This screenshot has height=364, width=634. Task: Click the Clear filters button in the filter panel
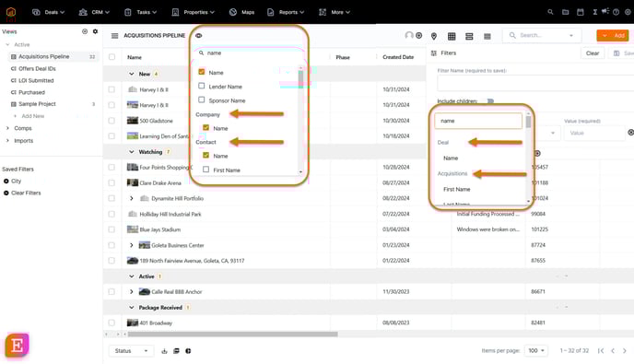click(x=593, y=53)
